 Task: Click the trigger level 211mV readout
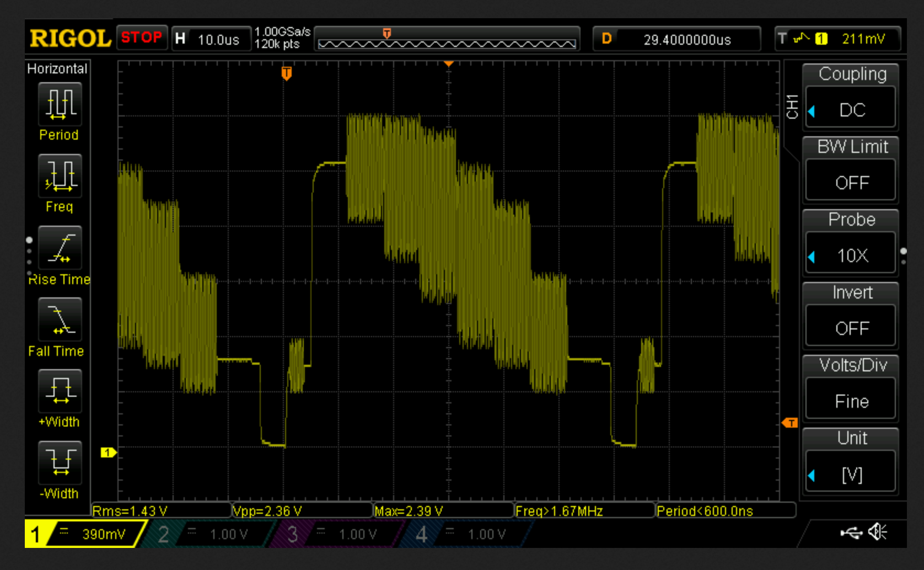(863, 39)
